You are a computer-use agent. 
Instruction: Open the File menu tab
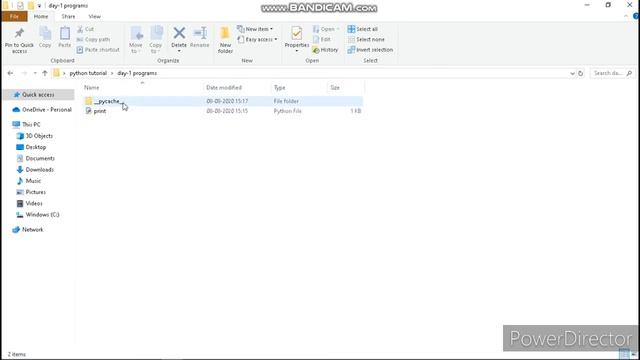point(14,16)
